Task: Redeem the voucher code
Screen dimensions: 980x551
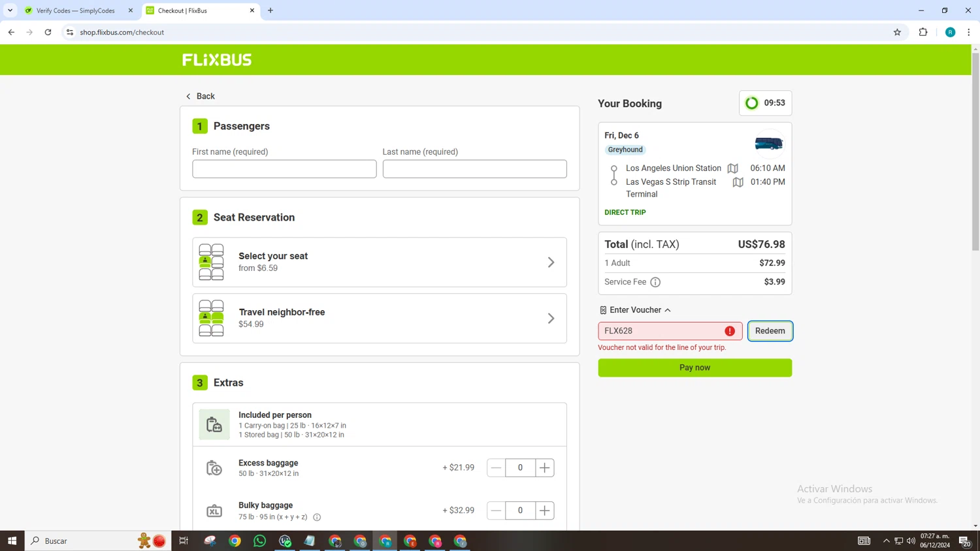Action: click(x=770, y=331)
